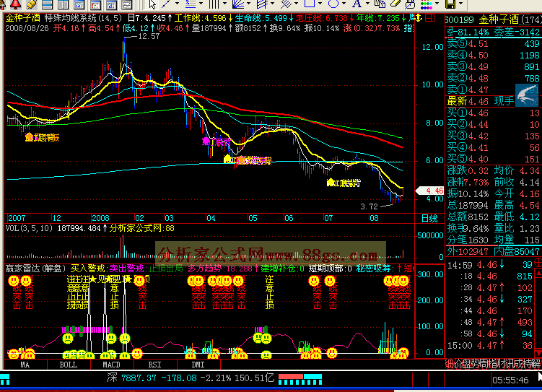The image size is (542, 392).
Task: Click the 买① 4.46 order row
Action: click(493, 113)
